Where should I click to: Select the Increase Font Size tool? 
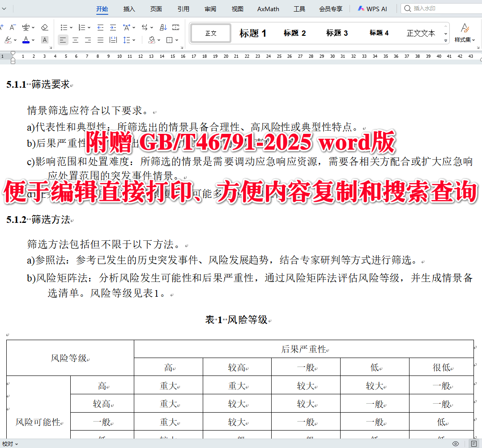tap(1, 27)
